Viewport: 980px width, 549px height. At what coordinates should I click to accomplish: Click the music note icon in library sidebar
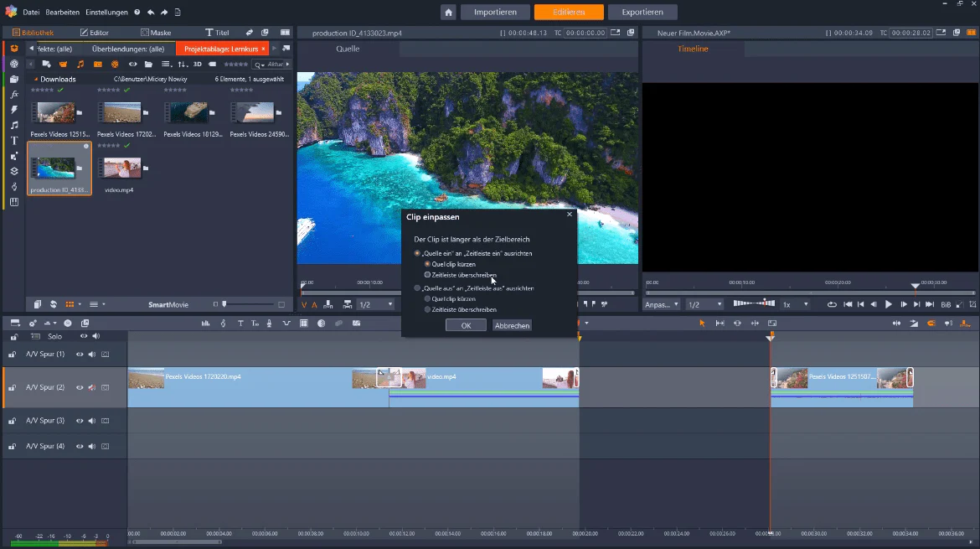(x=13, y=125)
